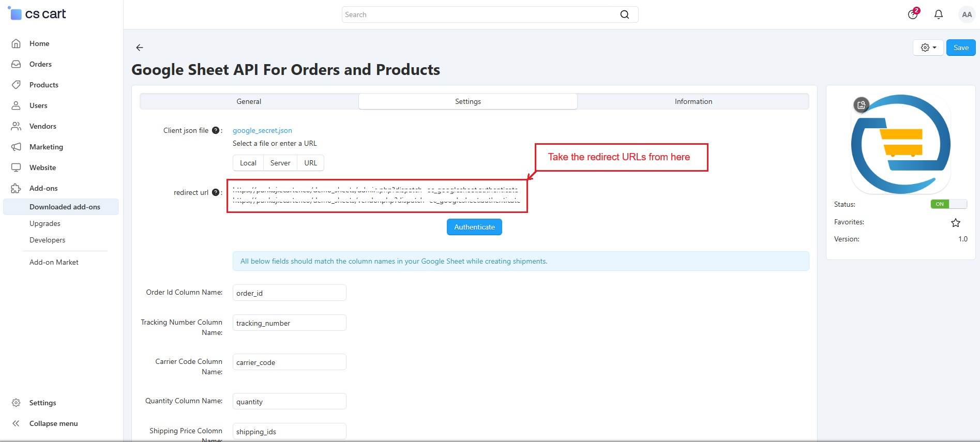The height and width of the screenshot is (442, 980).
Task: Toggle the add-on Status switch off
Action: (x=948, y=204)
